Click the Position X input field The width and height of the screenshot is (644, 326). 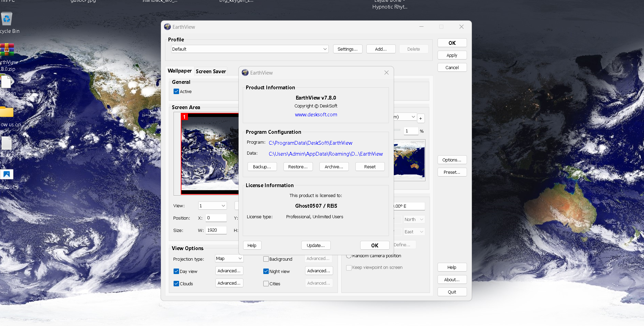pyautogui.click(x=216, y=218)
